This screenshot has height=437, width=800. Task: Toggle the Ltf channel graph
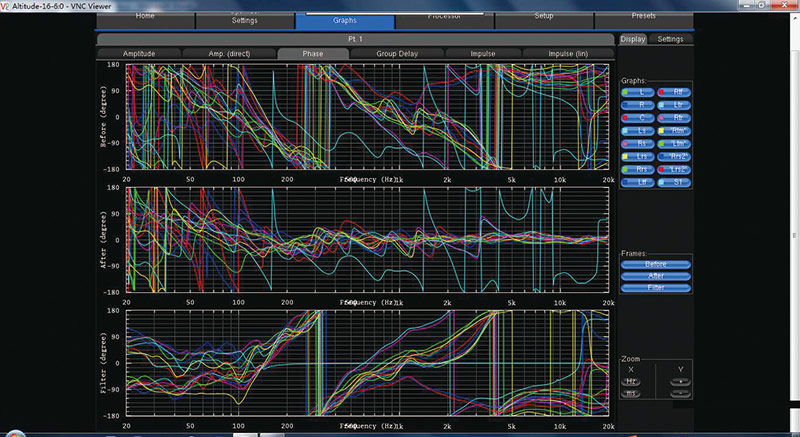[x=638, y=182]
